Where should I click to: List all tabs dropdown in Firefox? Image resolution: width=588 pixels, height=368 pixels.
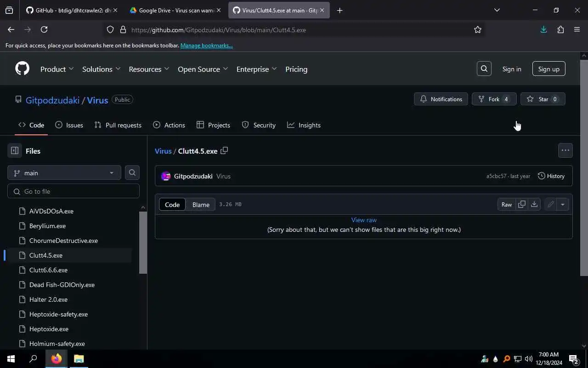pos(497,10)
